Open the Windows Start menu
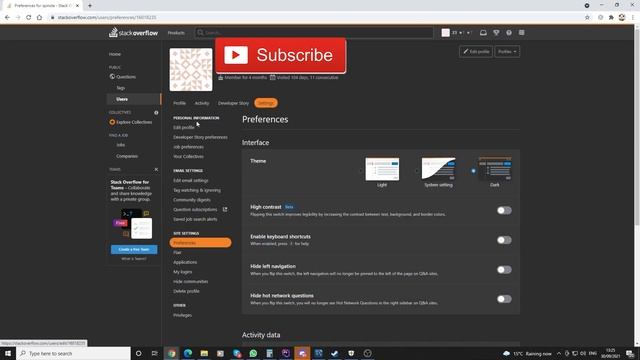640x360 pixels. (x=8, y=353)
